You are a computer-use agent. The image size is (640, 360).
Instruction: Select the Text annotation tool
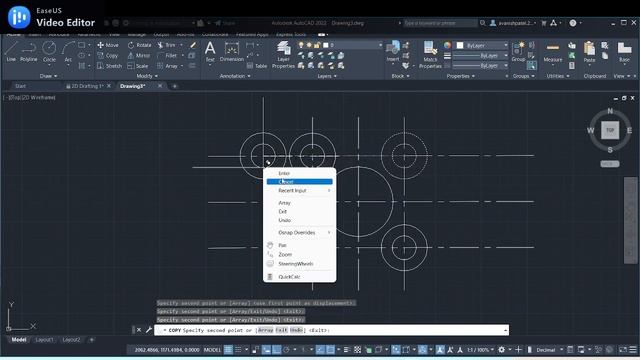point(210,51)
